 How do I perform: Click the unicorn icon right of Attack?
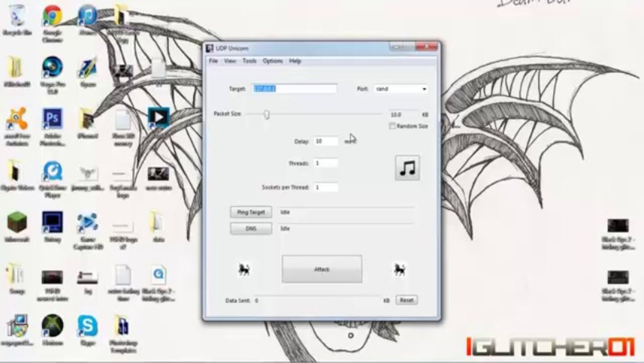(x=400, y=270)
